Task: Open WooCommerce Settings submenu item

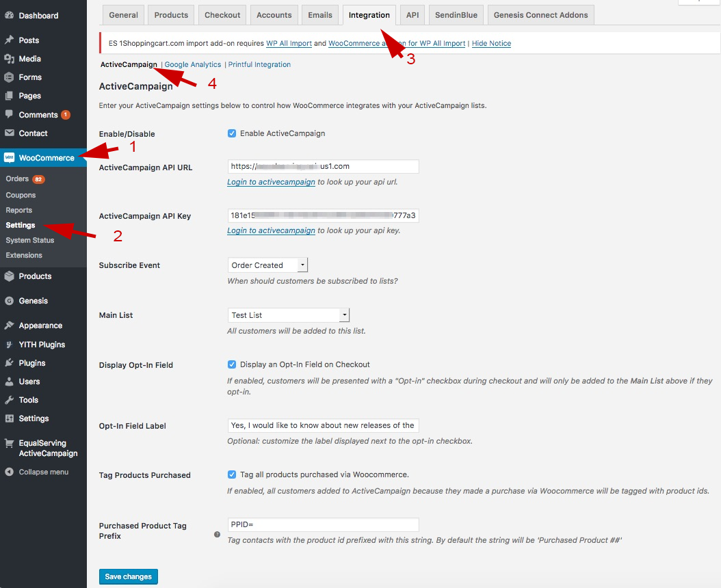Action: coord(21,225)
